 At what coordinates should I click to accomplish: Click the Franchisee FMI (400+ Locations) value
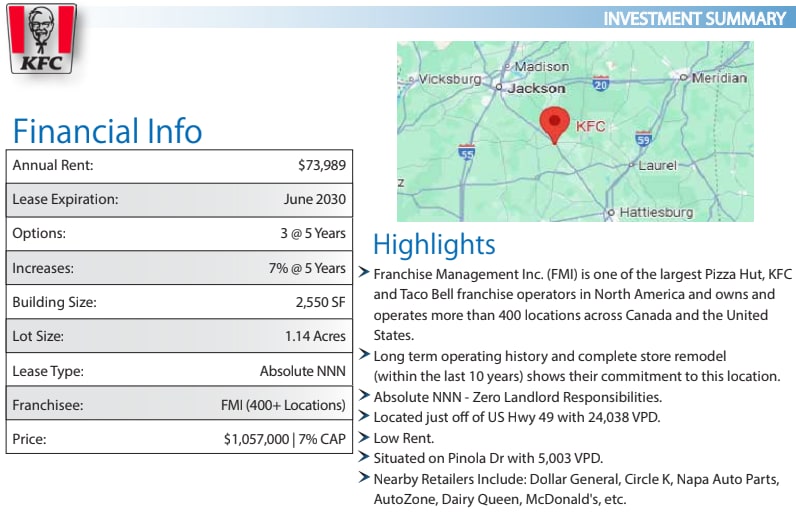(x=283, y=404)
